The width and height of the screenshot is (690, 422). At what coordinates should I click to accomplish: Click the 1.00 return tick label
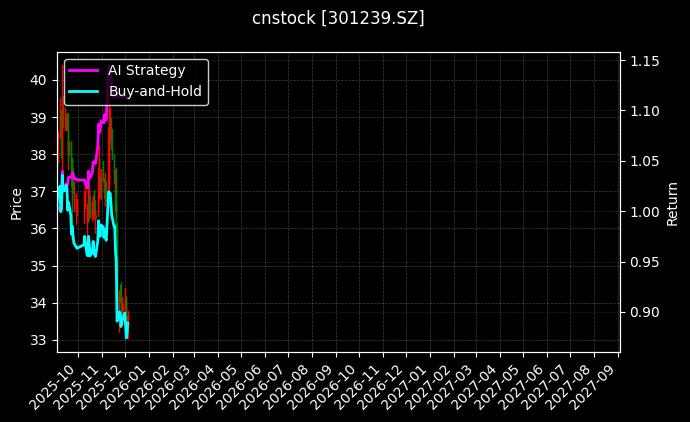(x=643, y=212)
